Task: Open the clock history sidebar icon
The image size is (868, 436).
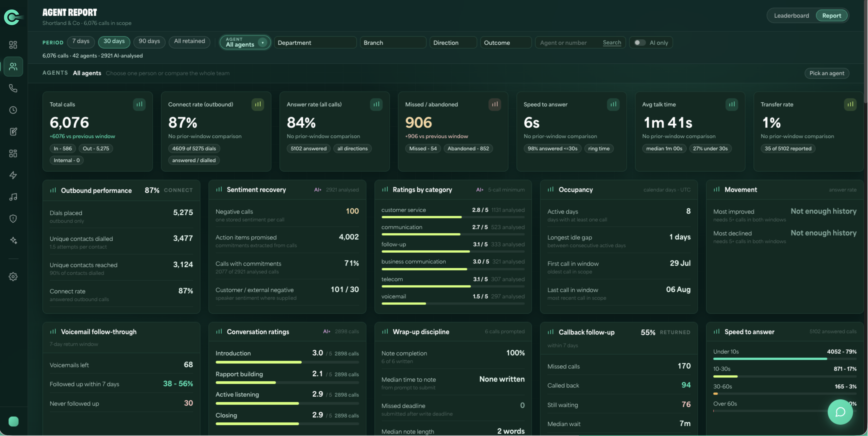Action: [13, 110]
